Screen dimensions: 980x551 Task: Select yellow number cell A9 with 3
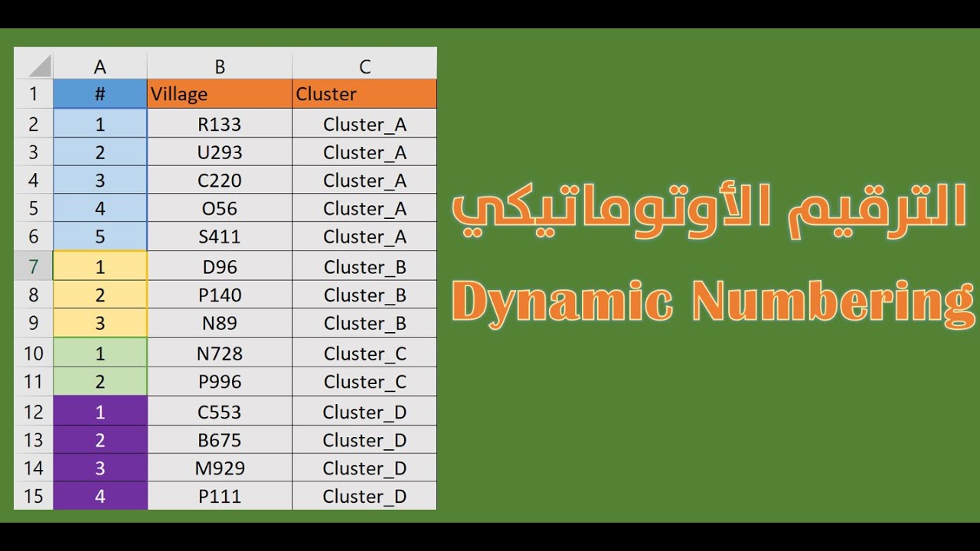(x=100, y=323)
